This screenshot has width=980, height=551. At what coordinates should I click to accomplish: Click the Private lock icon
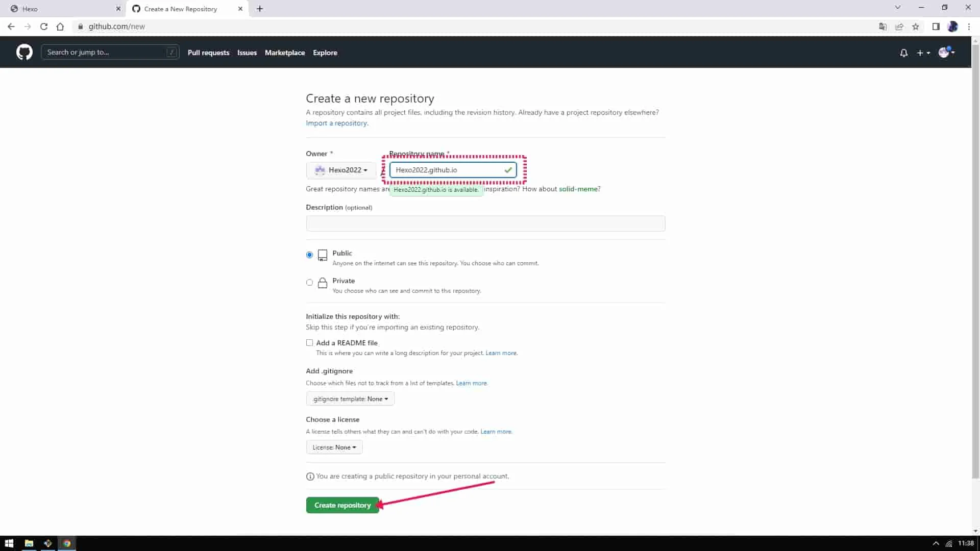coord(323,283)
